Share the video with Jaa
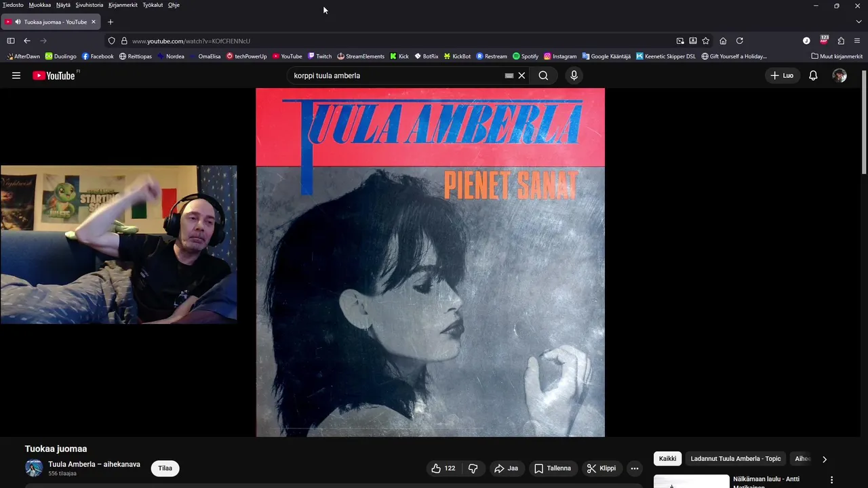The width and height of the screenshot is (868, 488). [x=506, y=468]
